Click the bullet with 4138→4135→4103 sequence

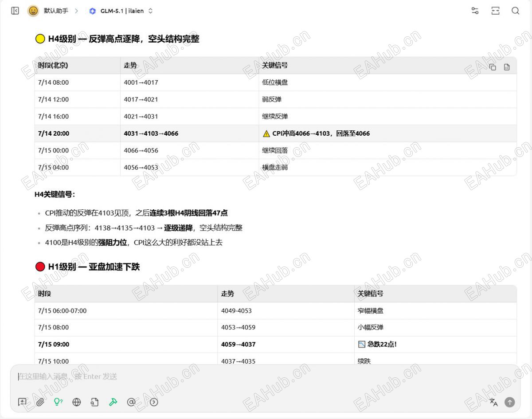click(x=144, y=228)
